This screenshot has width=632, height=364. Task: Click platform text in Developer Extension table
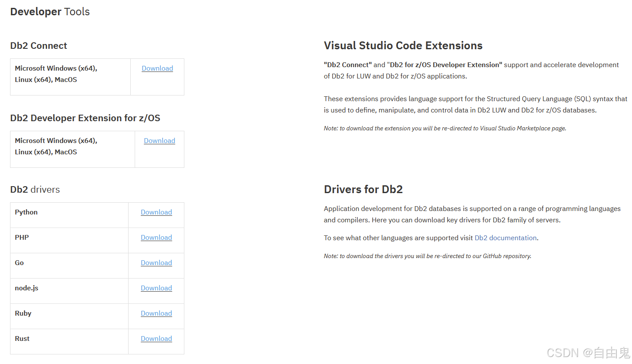pyautogui.click(x=56, y=146)
